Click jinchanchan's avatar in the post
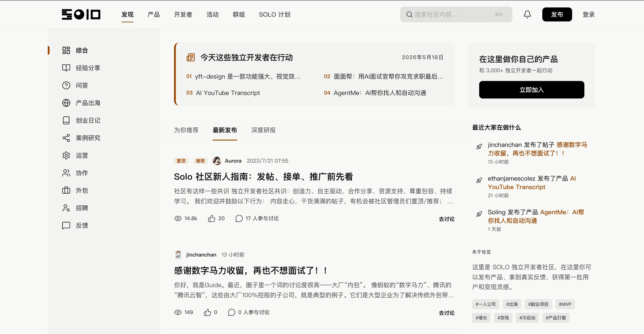The height and width of the screenshot is (334, 644). click(x=178, y=255)
